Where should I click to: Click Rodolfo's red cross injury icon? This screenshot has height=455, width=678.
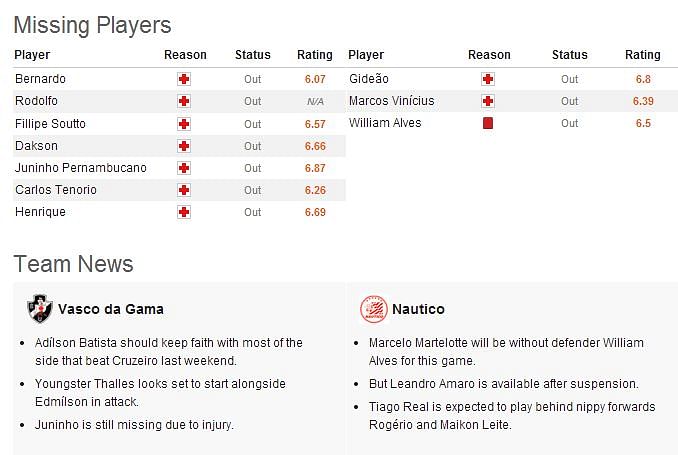click(184, 101)
